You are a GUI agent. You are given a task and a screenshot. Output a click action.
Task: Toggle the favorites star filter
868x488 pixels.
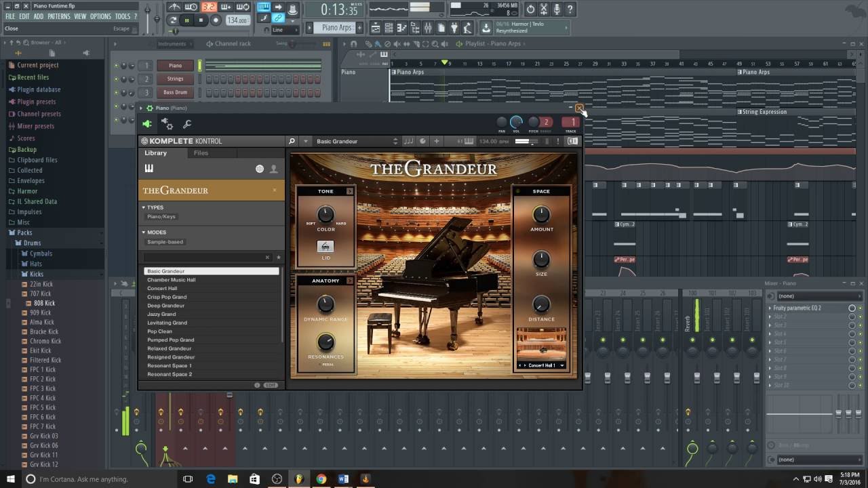tap(278, 258)
